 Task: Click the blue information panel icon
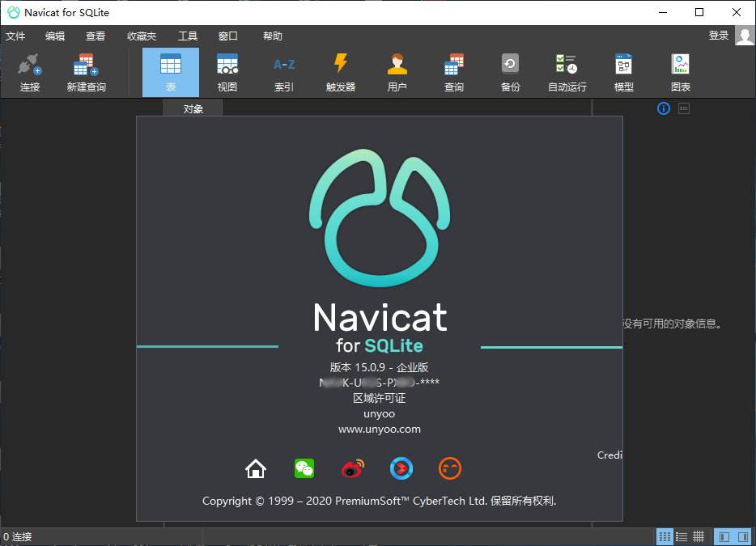click(664, 108)
